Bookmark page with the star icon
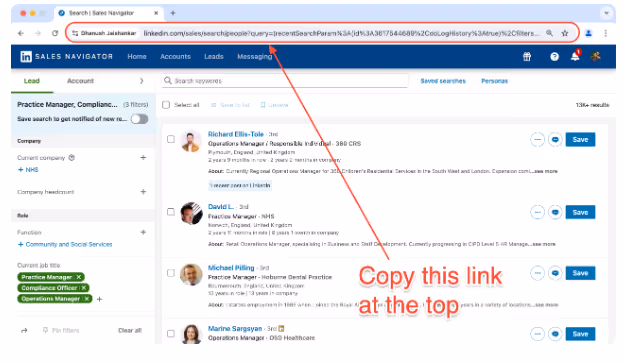 [x=565, y=33]
